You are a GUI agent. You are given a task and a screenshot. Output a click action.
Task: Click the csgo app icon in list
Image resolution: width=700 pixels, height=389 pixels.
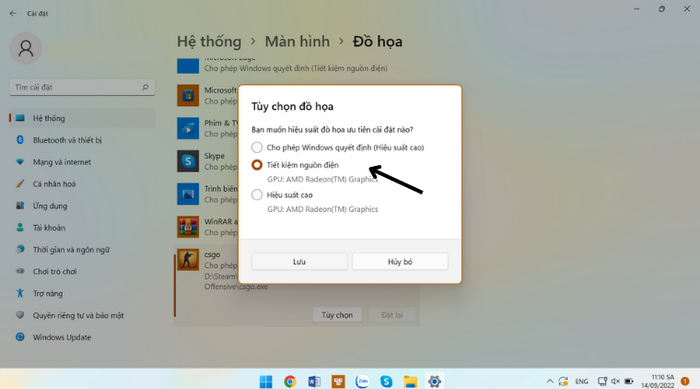188,259
